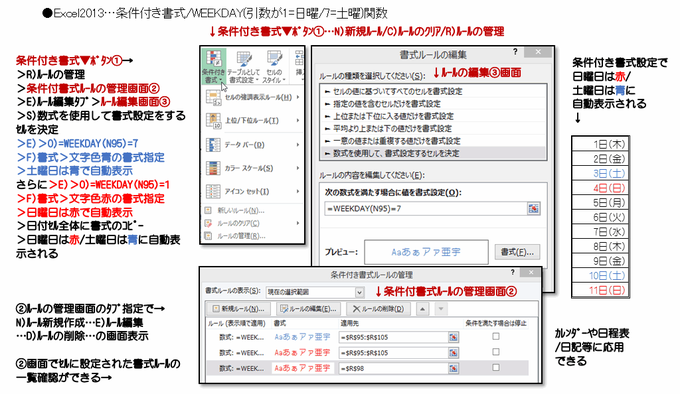Move rule down with the down-arrow button
Image resolution: width=680 pixels, height=394 pixels.
point(441,309)
